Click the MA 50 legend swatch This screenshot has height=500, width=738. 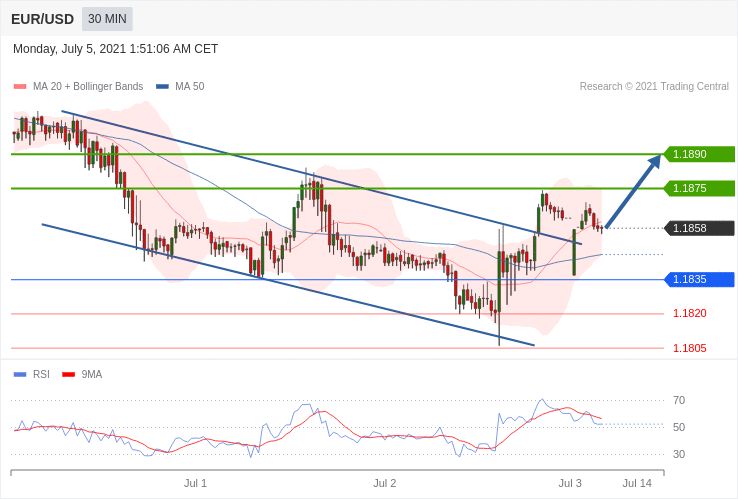click(162, 87)
